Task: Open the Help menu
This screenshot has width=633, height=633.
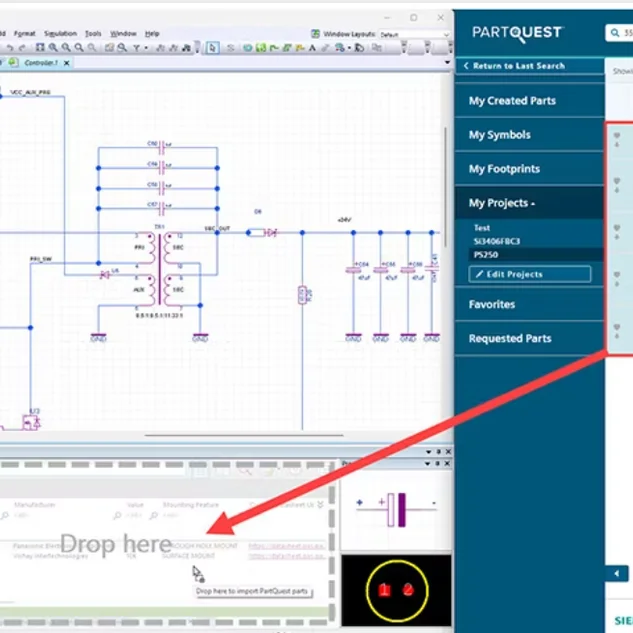Action: point(152,34)
